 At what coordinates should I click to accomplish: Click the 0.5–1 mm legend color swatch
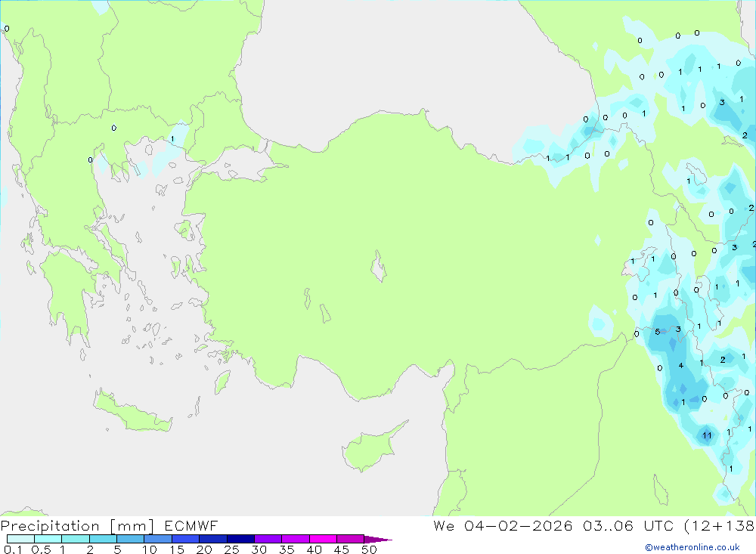48,539
